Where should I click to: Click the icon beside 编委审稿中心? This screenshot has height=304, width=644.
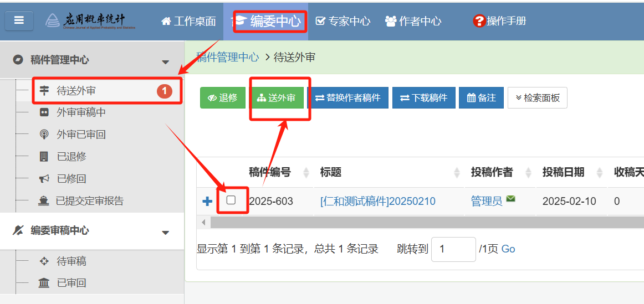pyautogui.click(x=18, y=230)
